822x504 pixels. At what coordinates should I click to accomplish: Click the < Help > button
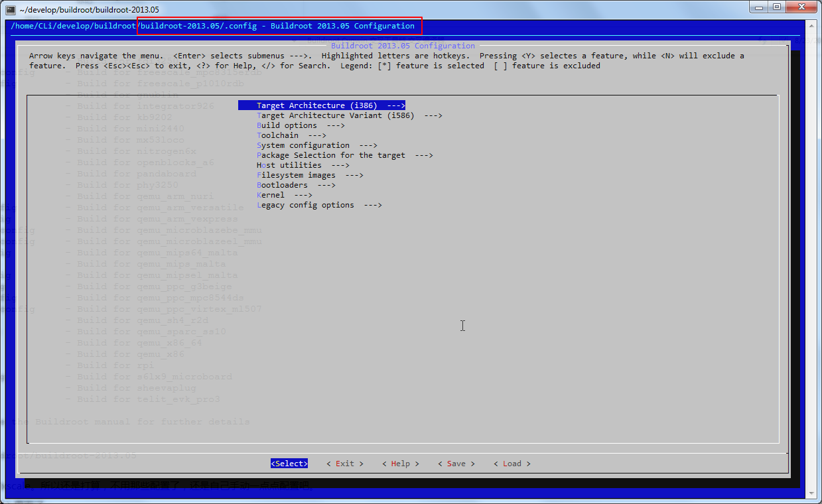point(401,464)
